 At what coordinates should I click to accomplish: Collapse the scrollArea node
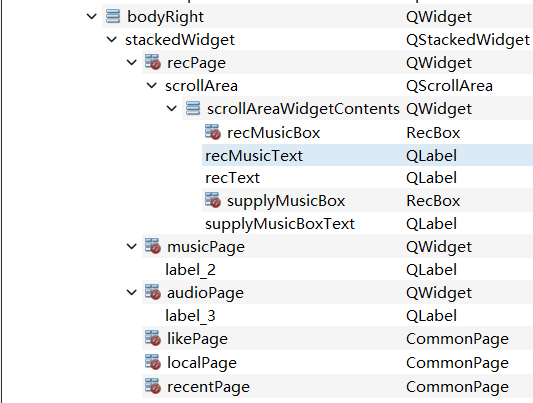[x=152, y=86]
